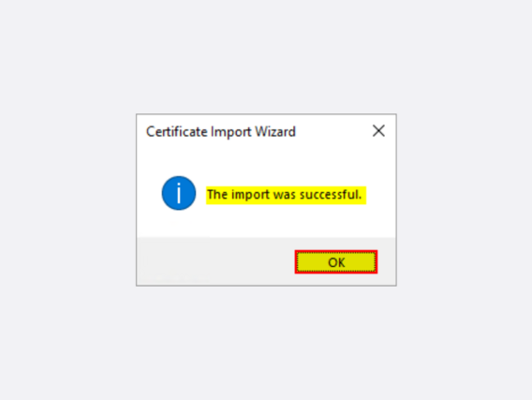Click the Certificate Import Wizard title text
This screenshot has height=400, width=532.
tap(221, 132)
